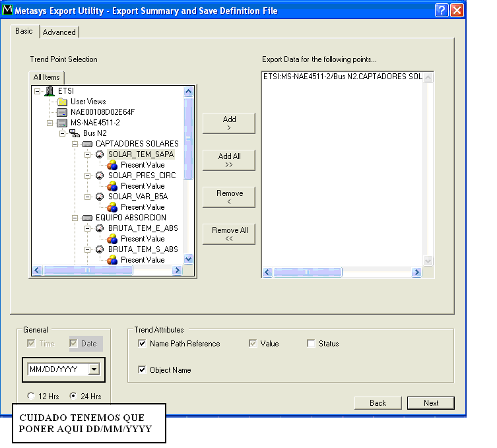497x448 pixels.
Task: Select the User Views tree label
Action: point(88,102)
